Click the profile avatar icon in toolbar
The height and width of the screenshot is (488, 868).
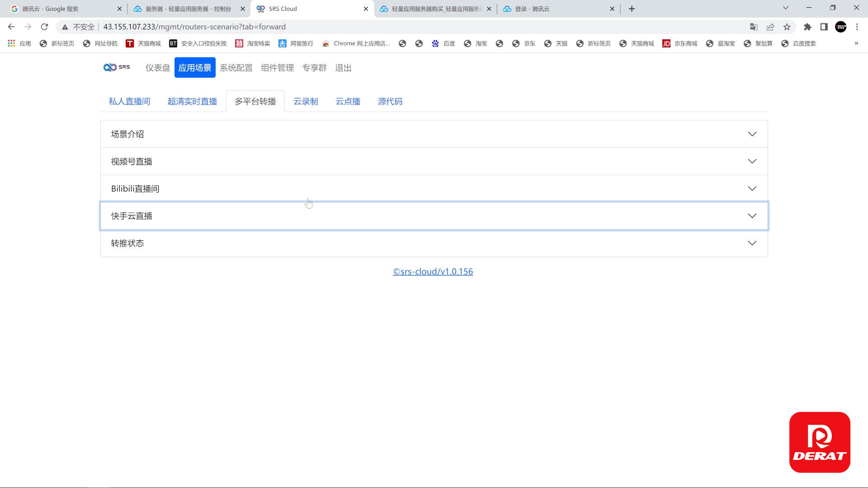pyautogui.click(x=840, y=27)
